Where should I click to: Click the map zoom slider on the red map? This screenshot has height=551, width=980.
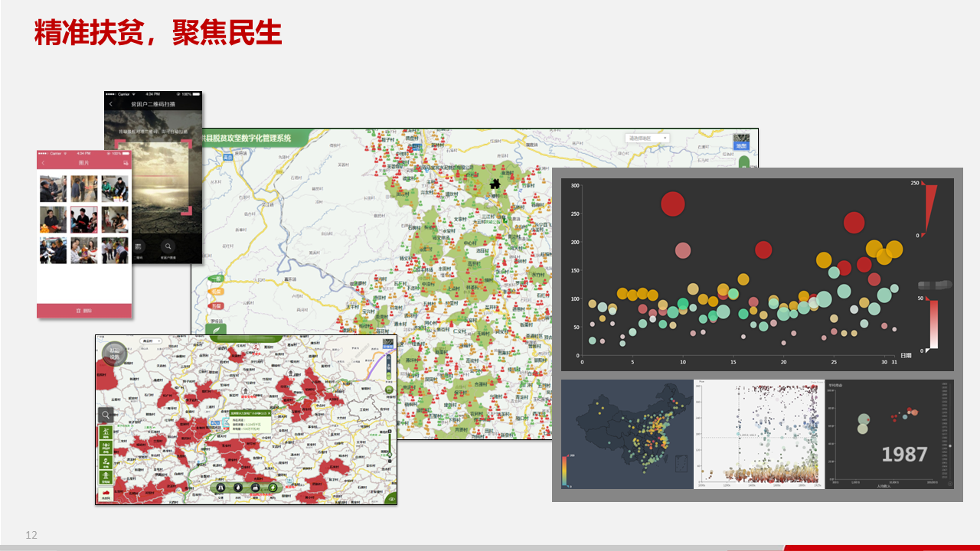(x=390, y=446)
